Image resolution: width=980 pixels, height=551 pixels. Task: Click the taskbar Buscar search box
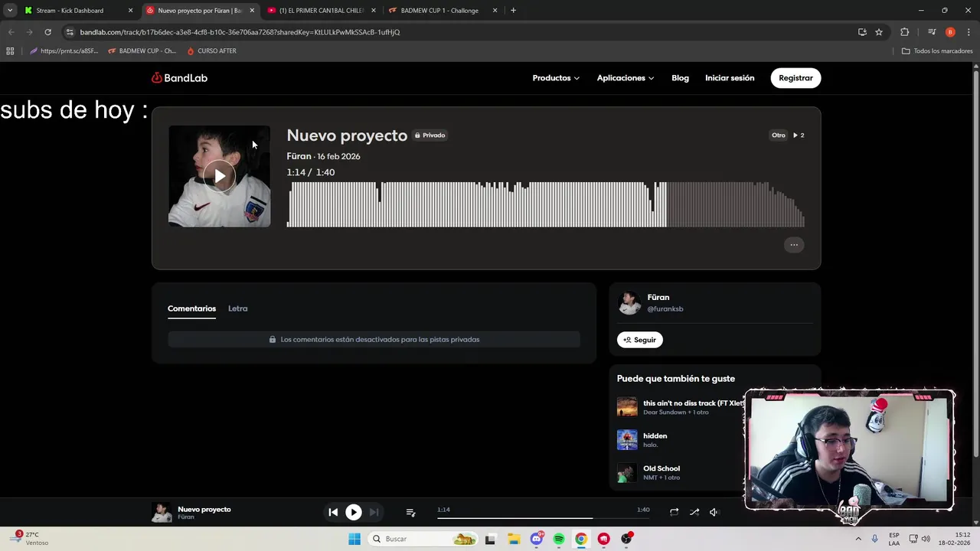pyautogui.click(x=423, y=539)
